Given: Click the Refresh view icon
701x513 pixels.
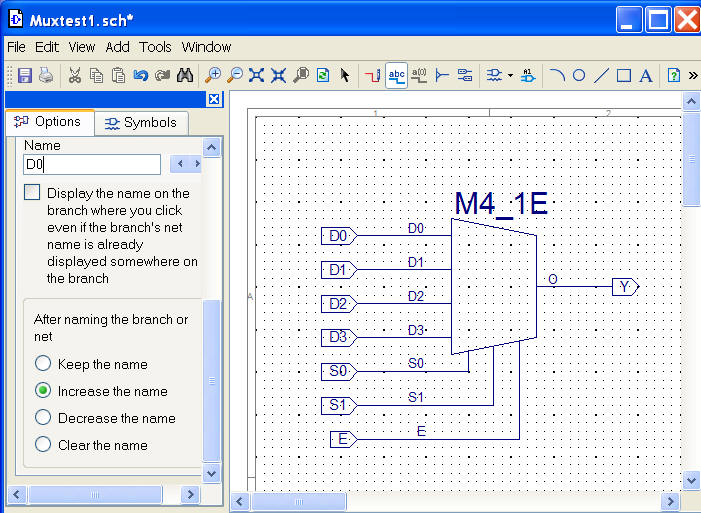Looking at the screenshot, I should (x=323, y=75).
